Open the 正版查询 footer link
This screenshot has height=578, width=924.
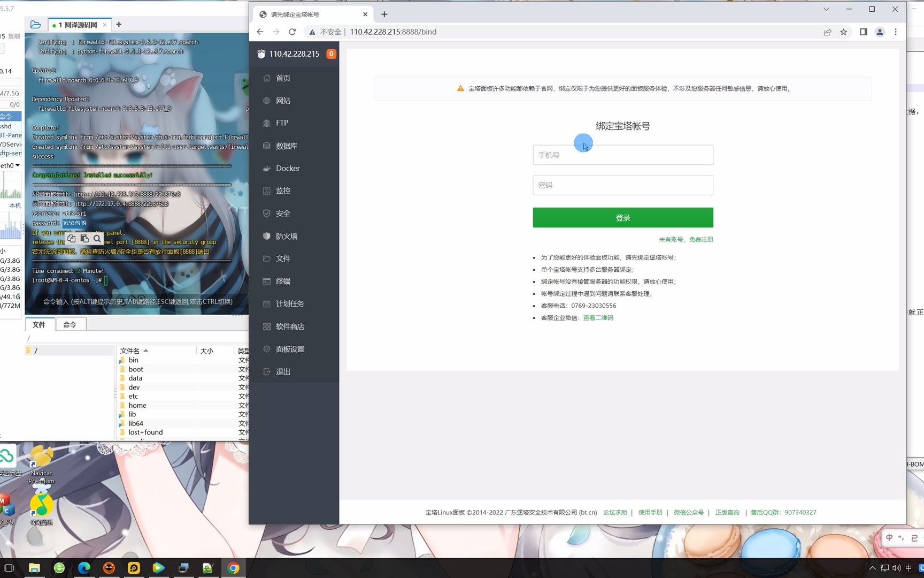pos(727,513)
